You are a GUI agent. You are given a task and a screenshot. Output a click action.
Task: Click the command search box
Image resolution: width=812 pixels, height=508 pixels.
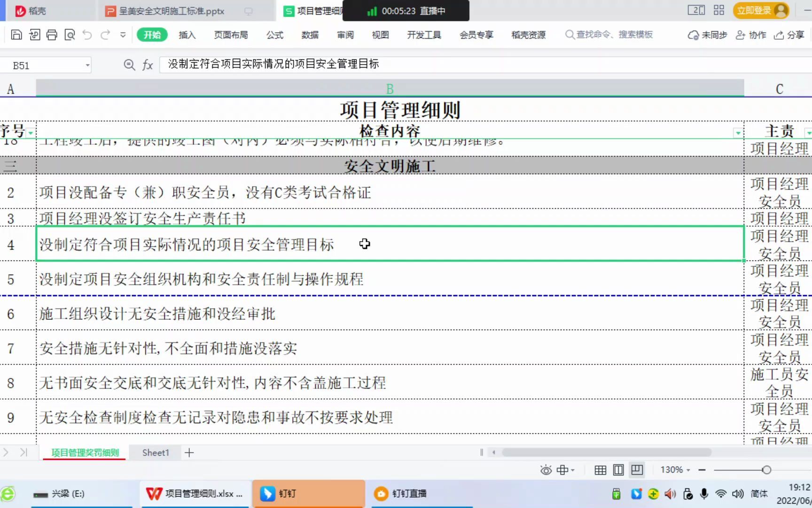[609, 35]
